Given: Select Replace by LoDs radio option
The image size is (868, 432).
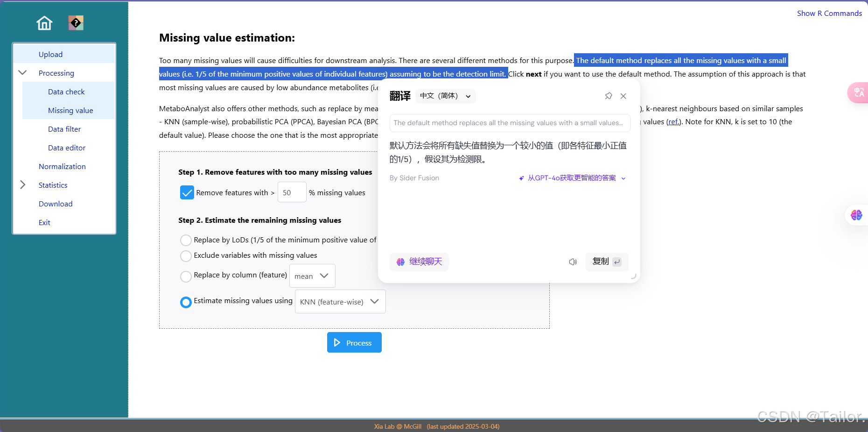Looking at the screenshot, I should 186,240.
